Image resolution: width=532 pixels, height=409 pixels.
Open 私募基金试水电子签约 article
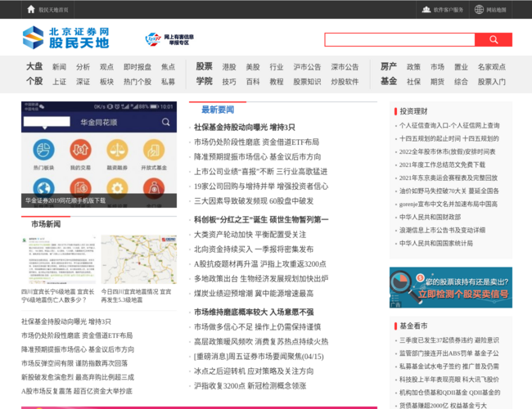pos(449,366)
